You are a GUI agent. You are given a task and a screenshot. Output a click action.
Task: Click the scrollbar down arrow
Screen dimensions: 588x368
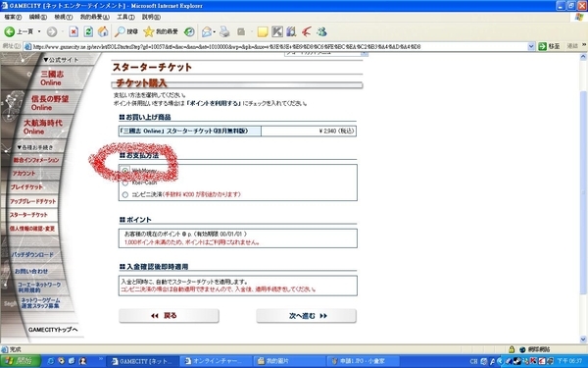click(583, 340)
